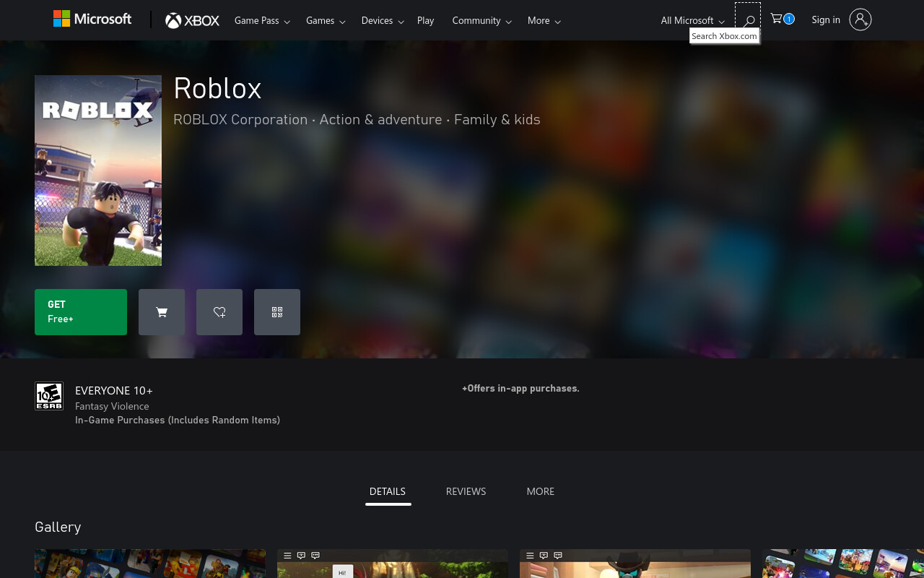This screenshot has width=924, height=578.
Task: Add Roblox to cart icon button
Action: click(x=162, y=312)
